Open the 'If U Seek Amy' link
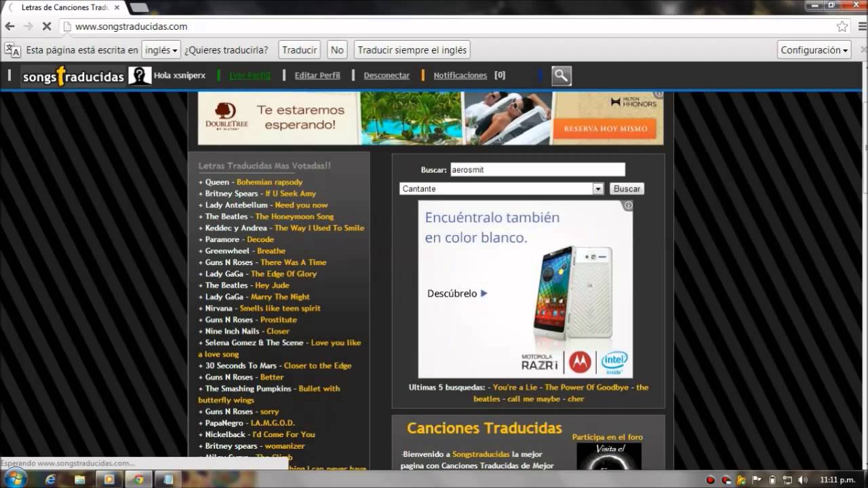This screenshot has height=488, width=868. (290, 193)
